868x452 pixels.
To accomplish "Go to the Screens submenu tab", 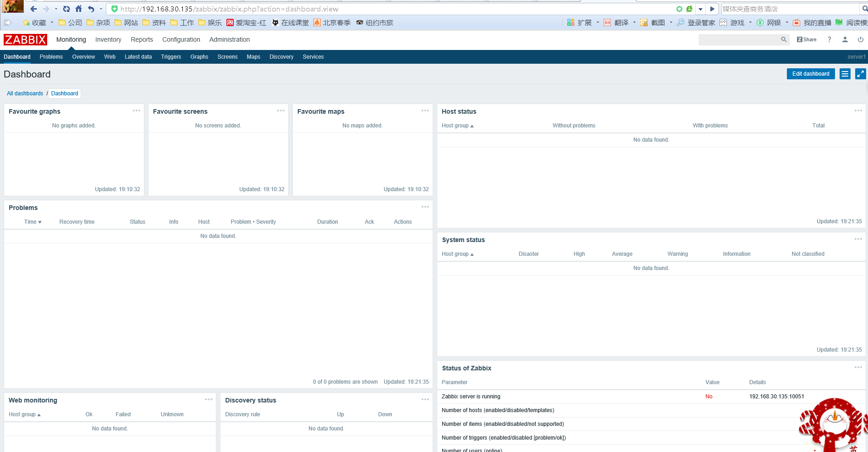I will 227,57.
